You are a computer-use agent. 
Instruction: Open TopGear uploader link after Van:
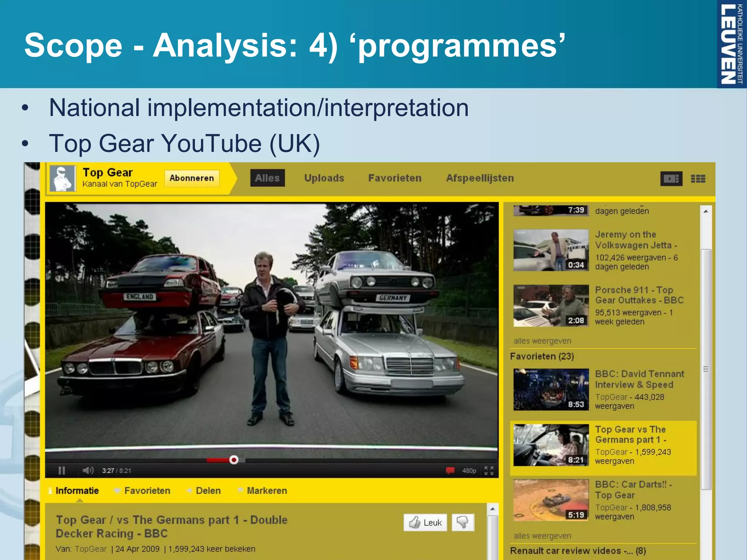click(x=90, y=549)
